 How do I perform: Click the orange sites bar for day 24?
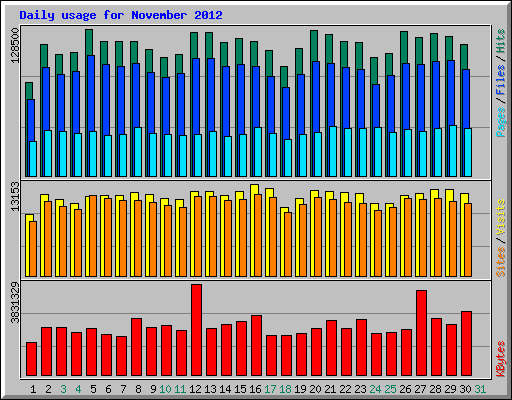point(378,243)
